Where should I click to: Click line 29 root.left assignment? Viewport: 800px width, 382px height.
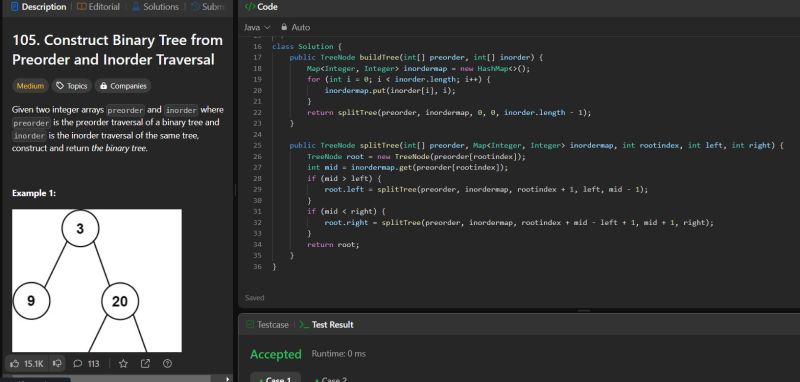(486, 189)
